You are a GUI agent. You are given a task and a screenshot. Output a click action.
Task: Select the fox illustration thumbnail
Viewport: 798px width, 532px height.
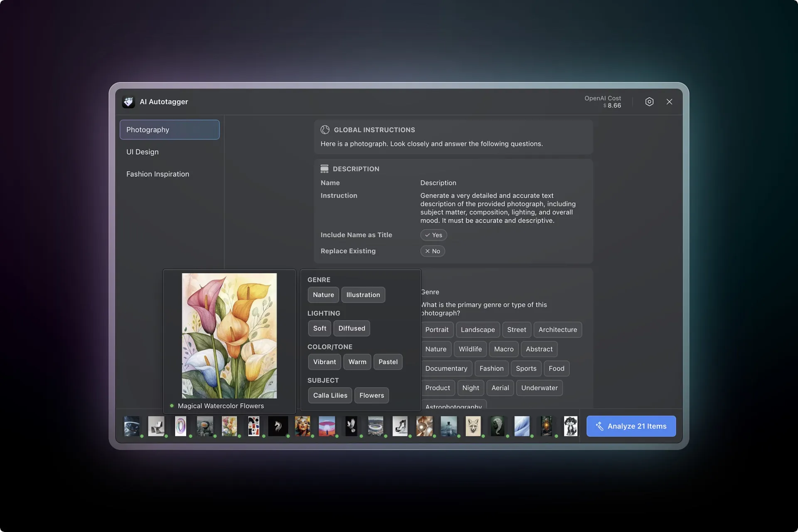tap(473, 426)
